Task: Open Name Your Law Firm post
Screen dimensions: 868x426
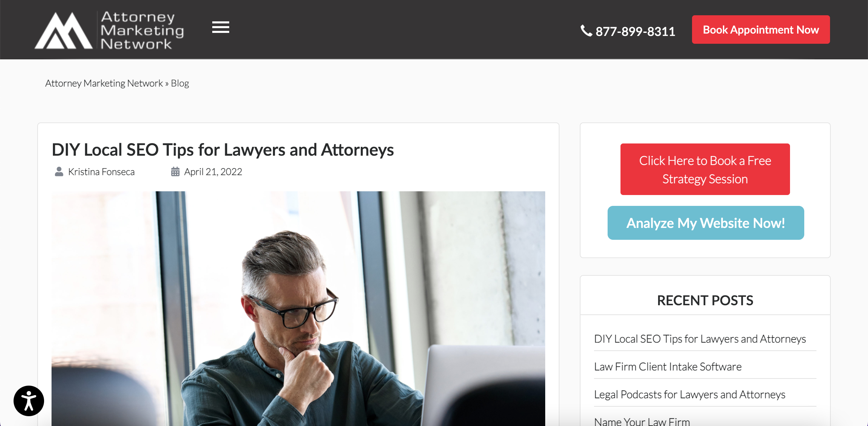Action: coord(642,421)
